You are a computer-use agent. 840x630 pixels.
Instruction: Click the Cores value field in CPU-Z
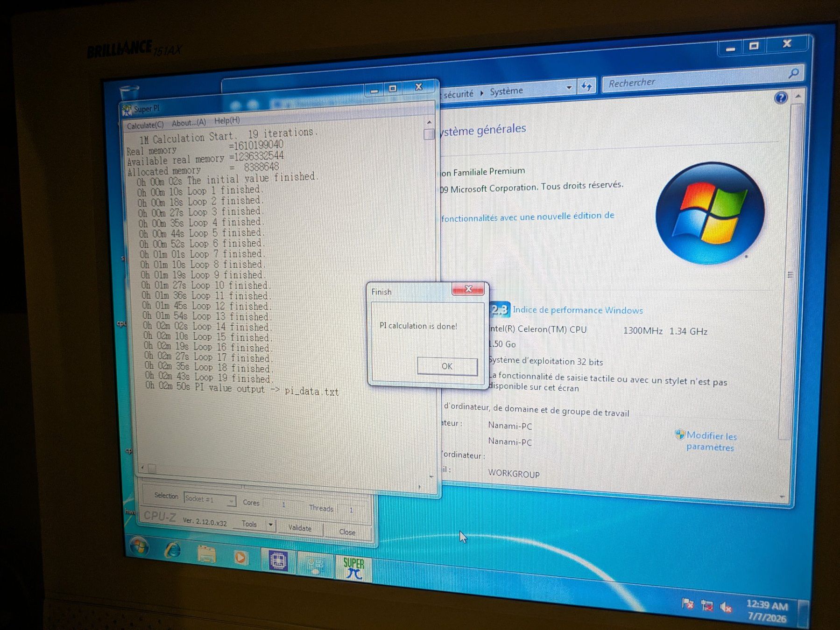click(x=283, y=504)
